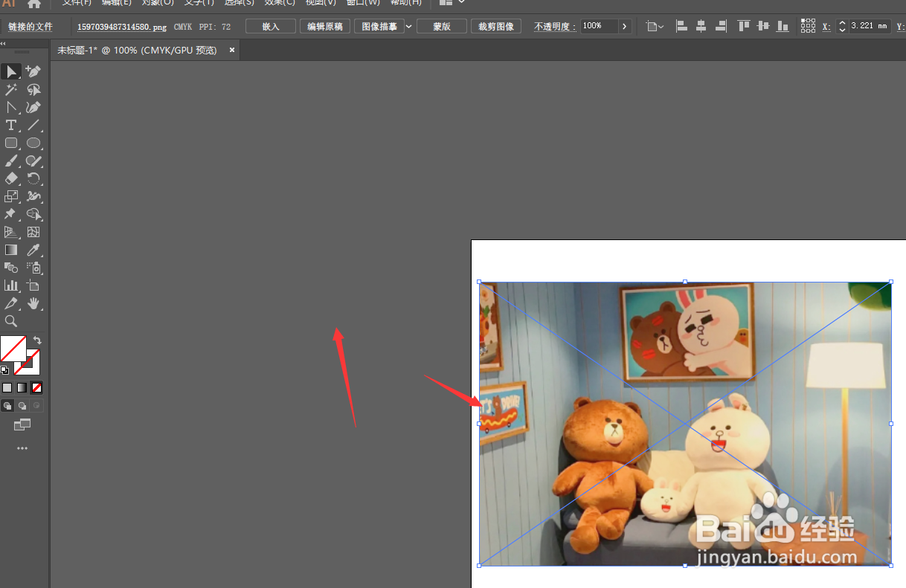This screenshot has height=588, width=906.
Task: Select the Column Graph tool
Action: pos(11,285)
